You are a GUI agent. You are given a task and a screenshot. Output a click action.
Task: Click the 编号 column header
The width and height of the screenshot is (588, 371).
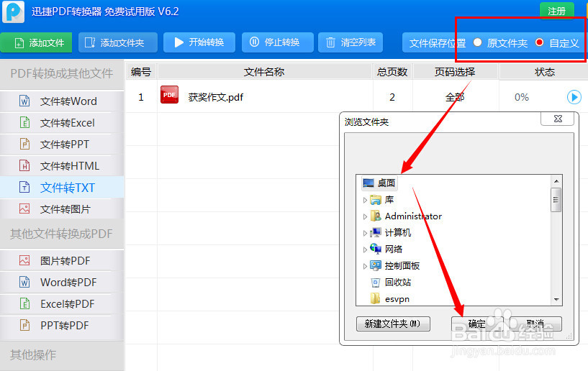[x=141, y=72]
